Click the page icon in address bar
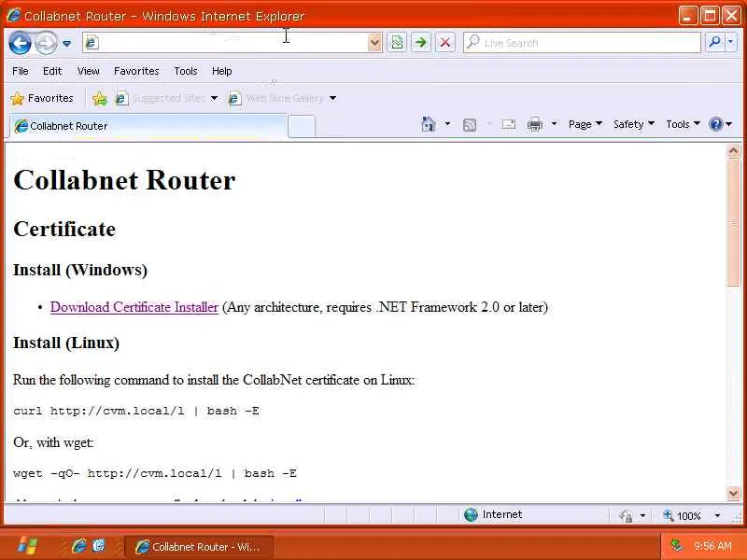747x560 pixels. (x=92, y=43)
